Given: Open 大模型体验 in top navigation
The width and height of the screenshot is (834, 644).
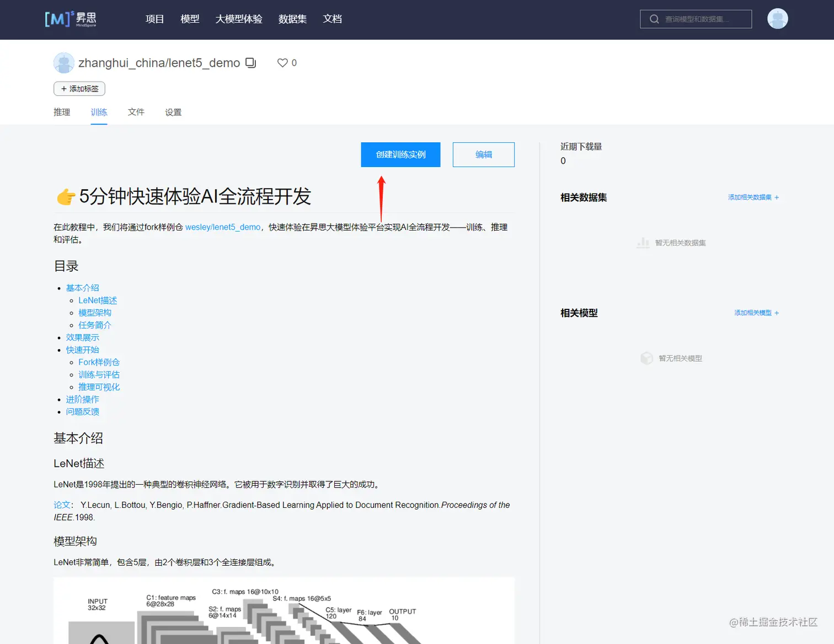Looking at the screenshot, I should coord(239,19).
